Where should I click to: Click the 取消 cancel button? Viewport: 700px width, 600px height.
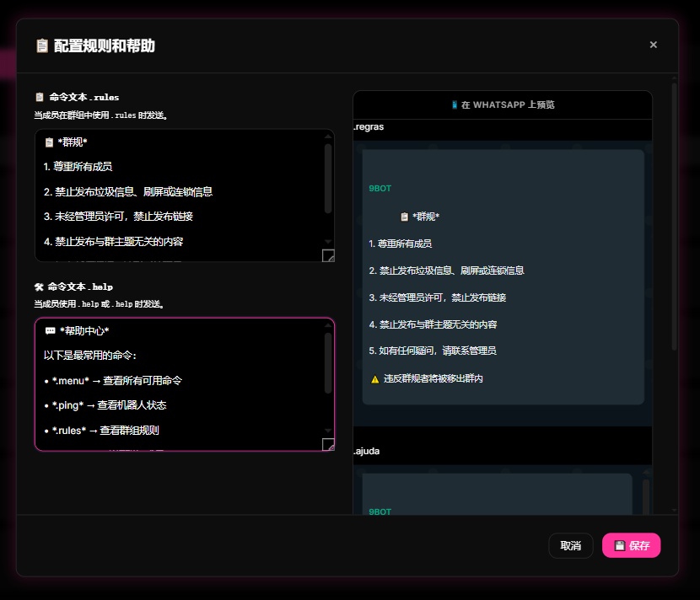coord(570,545)
